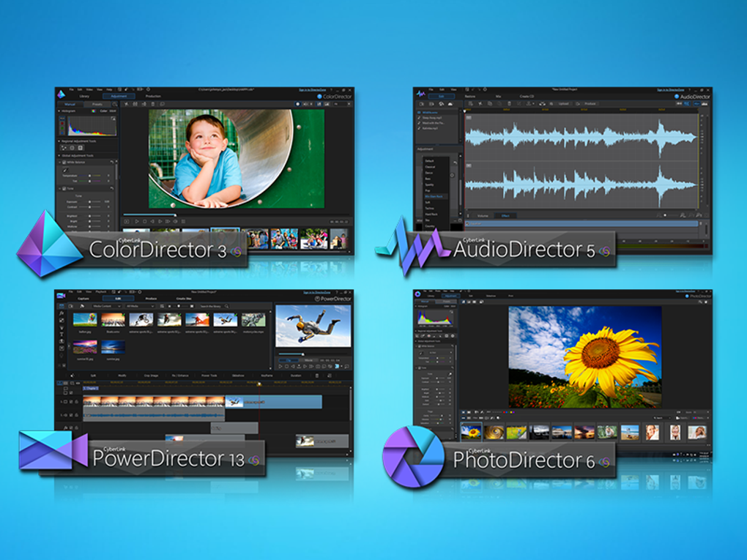Switch to Library tab in ColorDirector
The image size is (747, 560).
(x=84, y=96)
